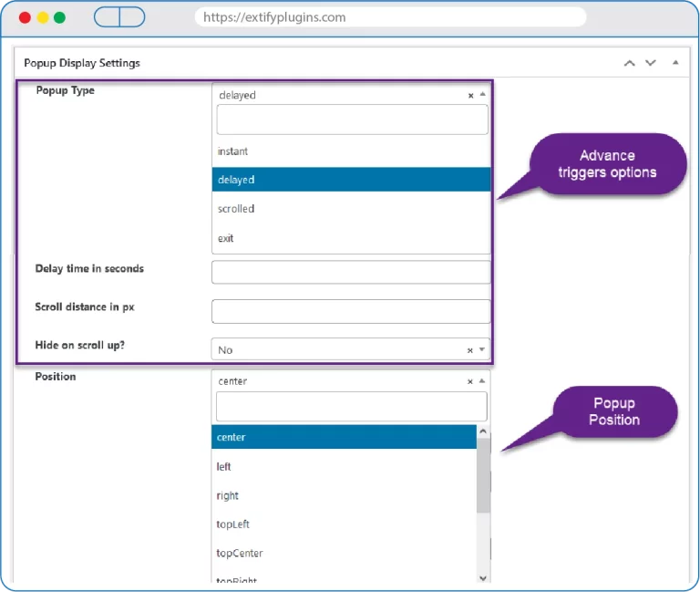
Task: Click the yellow minimize window dot
Action: click(x=43, y=17)
